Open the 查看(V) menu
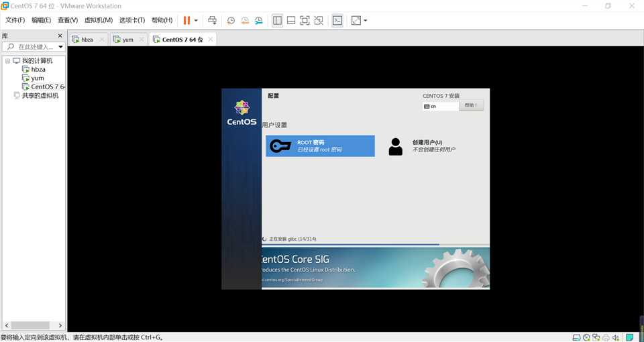Screen dimensions: 644x342 pyautogui.click(x=68, y=20)
